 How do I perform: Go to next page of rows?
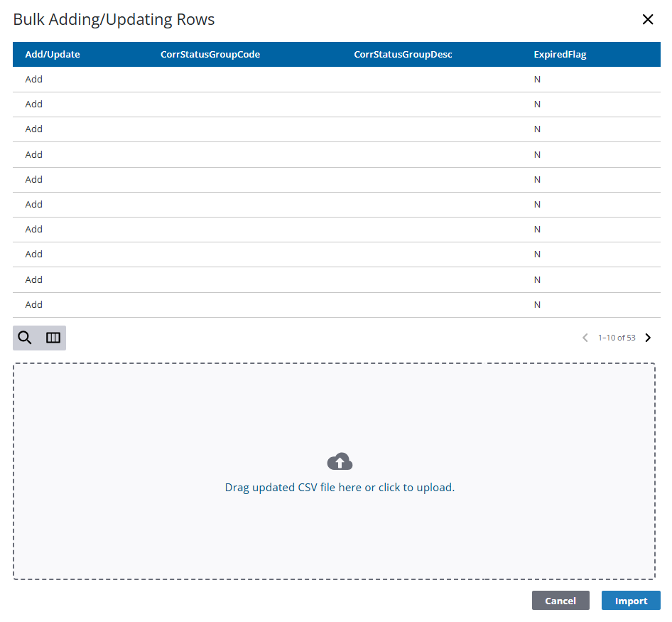[647, 338]
